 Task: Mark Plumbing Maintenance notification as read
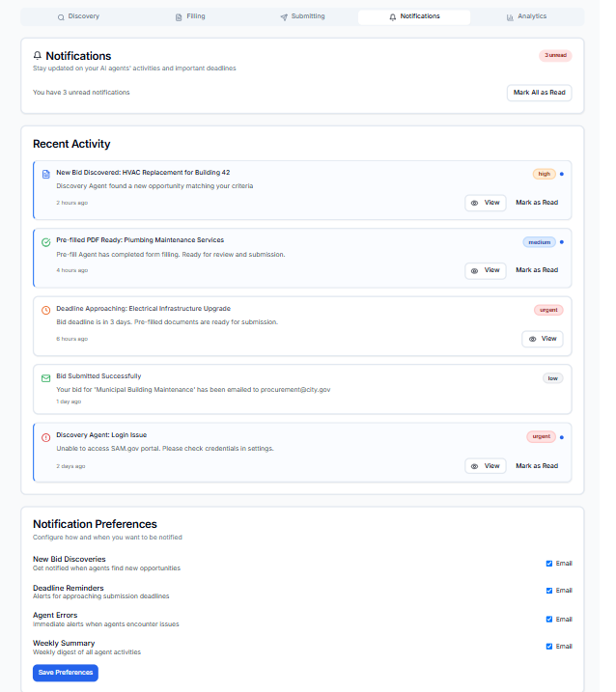(537, 270)
